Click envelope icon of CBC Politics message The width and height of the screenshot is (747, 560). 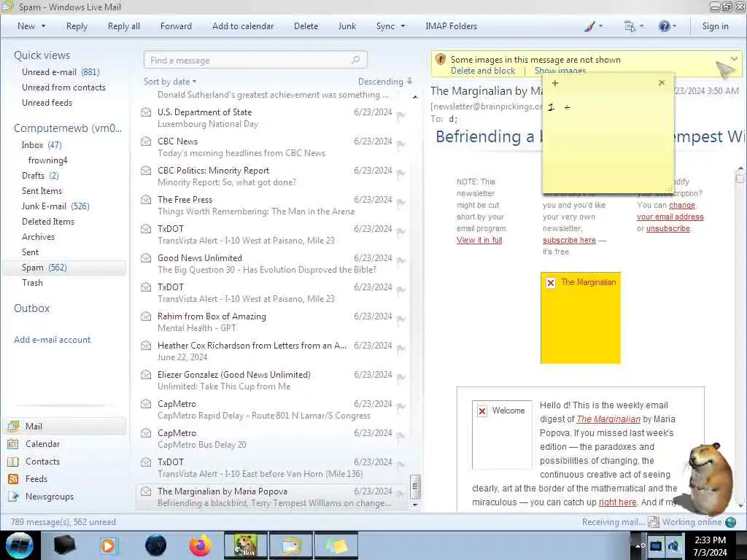coord(146,171)
